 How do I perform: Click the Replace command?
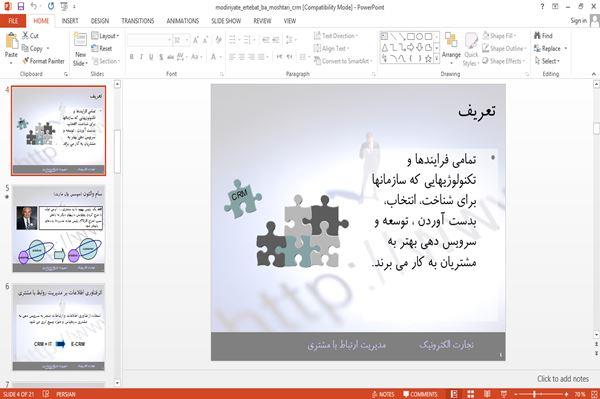pyautogui.click(x=550, y=49)
